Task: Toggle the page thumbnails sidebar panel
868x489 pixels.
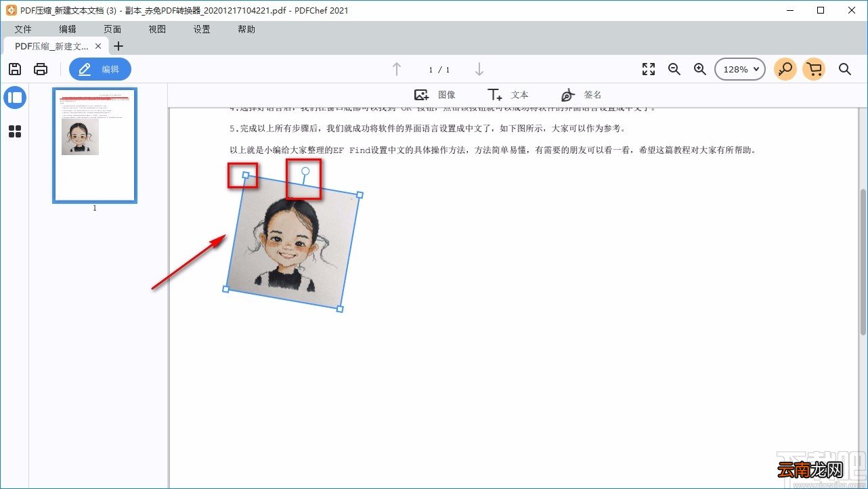Action: point(15,98)
